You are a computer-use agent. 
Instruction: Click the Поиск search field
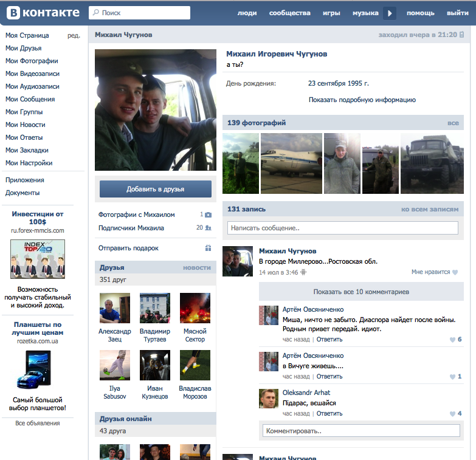point(140,13)
